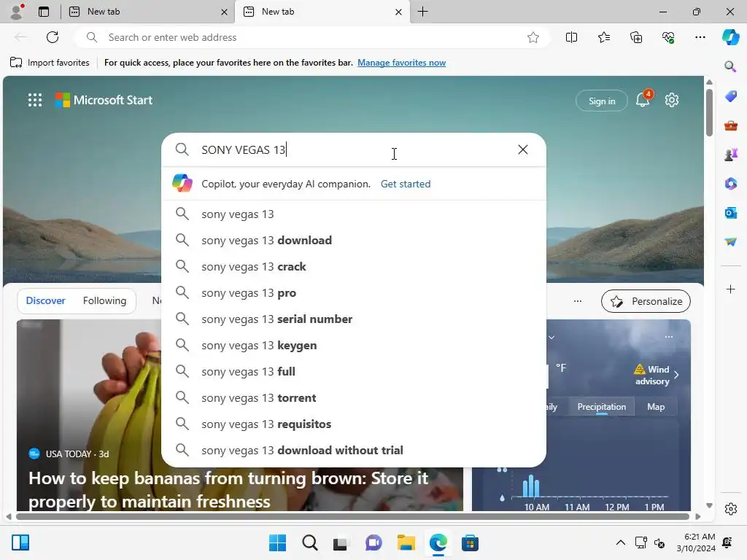This screenshot has height=560, width=747.
Task: Click the horizontal page scrollbar
Action: point(352,516)
